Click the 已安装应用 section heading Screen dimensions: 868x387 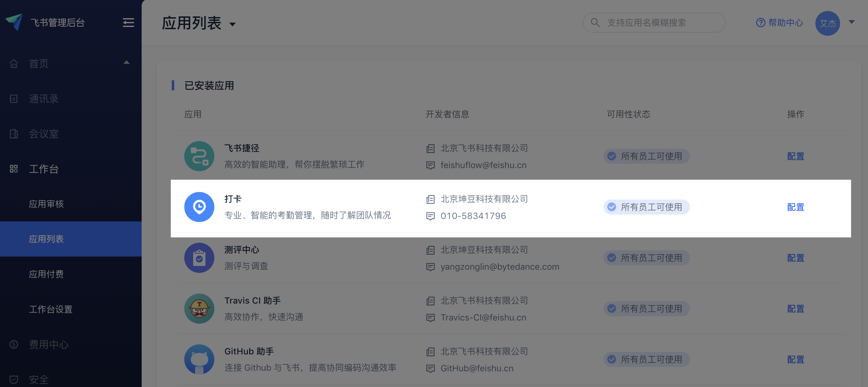(209, 86)
